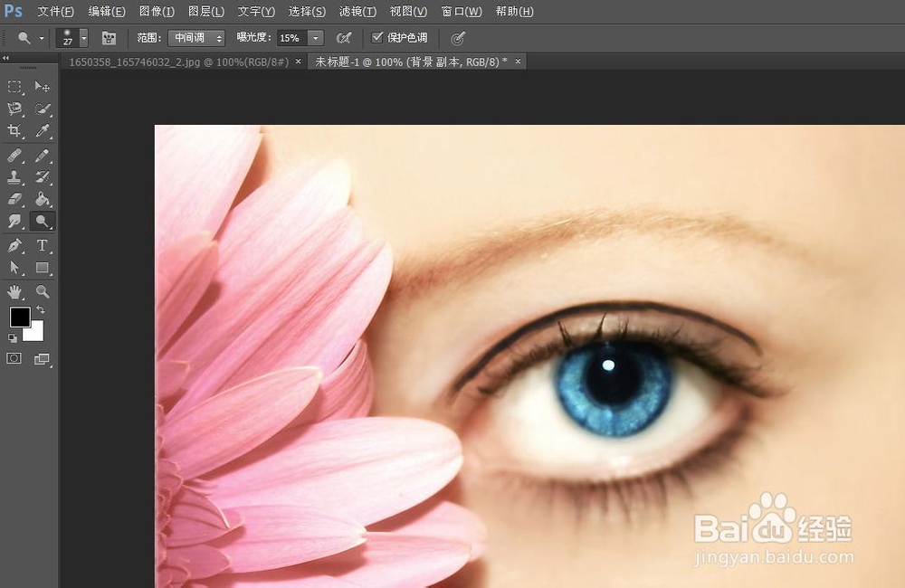Click the 曝光度 15% value field
This screenshot has width=905, height=588.
click(x=290, y=38)
